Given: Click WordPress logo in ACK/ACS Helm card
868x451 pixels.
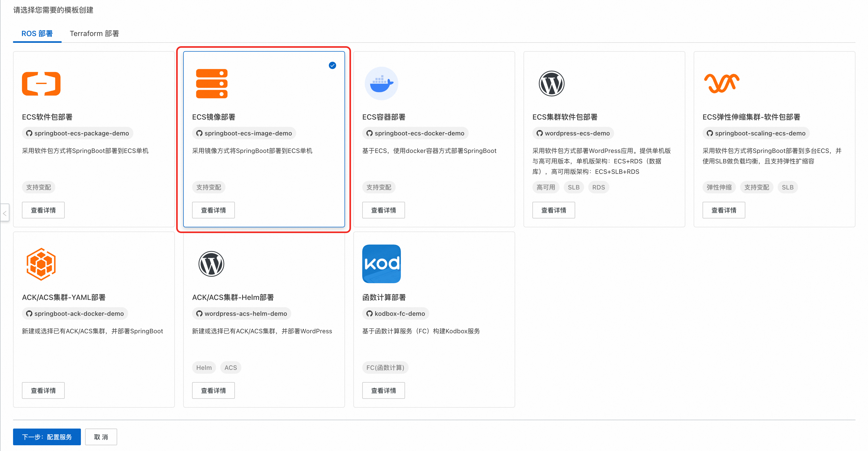Looking at the screenshot, I should (x=211, y=264).
